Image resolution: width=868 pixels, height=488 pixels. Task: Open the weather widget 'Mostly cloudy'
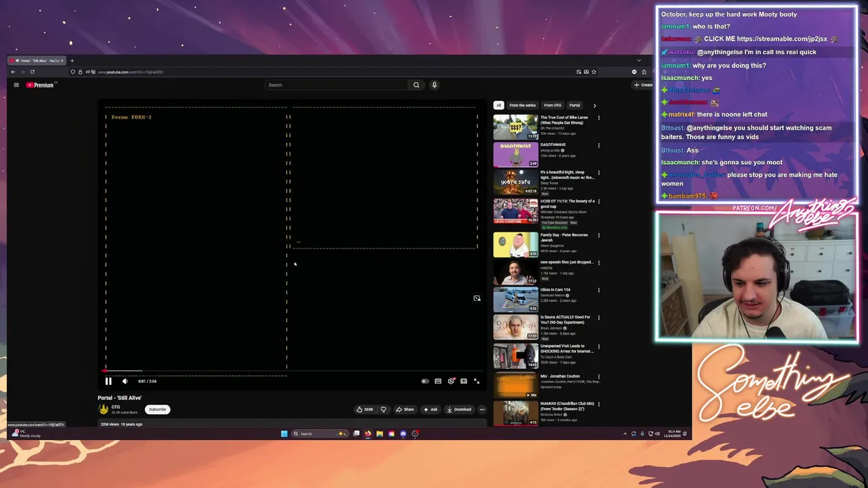pos(26,434)
